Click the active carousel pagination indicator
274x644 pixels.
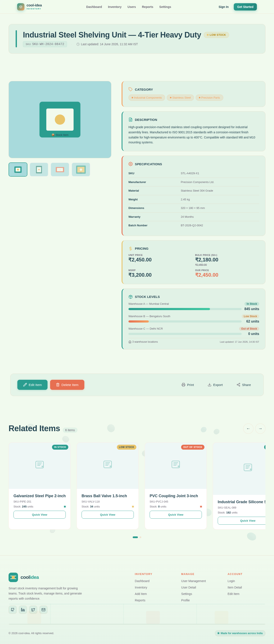pyautogui.click(x=135, y=537)
